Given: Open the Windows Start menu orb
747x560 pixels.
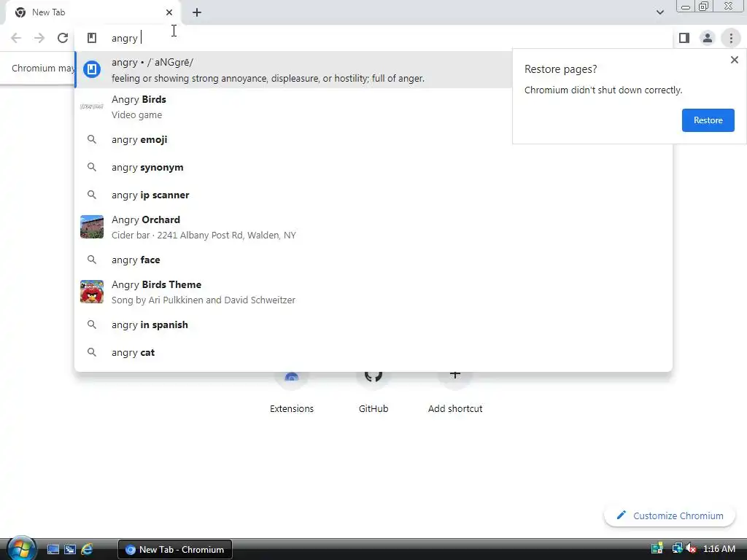Looking at the screenshot, I should pos(20,548).
